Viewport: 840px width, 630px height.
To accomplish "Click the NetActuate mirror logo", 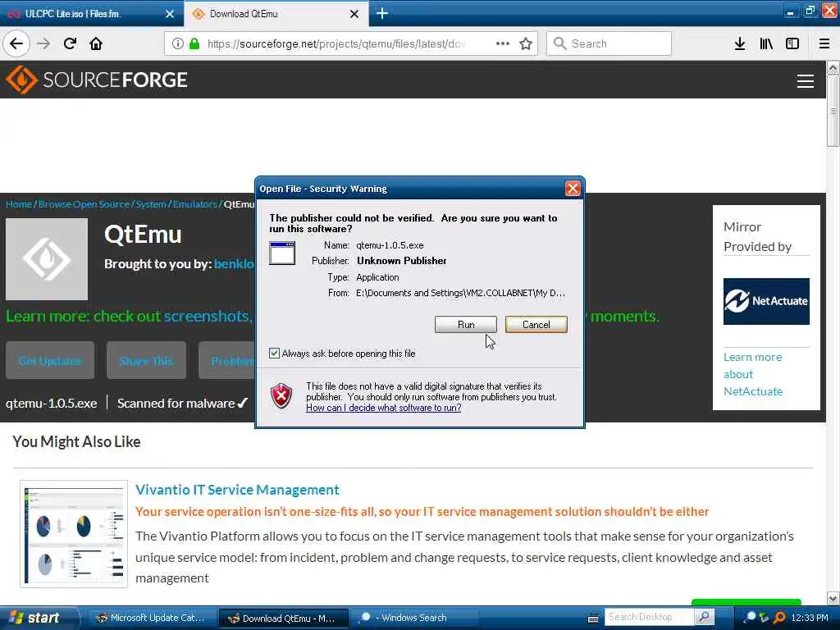I will pyautogui.click(x=766, y=301).
